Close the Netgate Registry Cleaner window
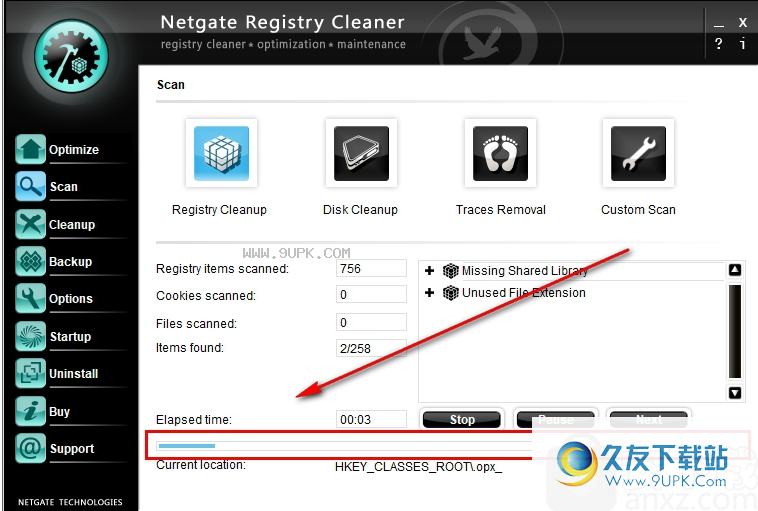This screenshot has height=511, width=758. point(743,22)
